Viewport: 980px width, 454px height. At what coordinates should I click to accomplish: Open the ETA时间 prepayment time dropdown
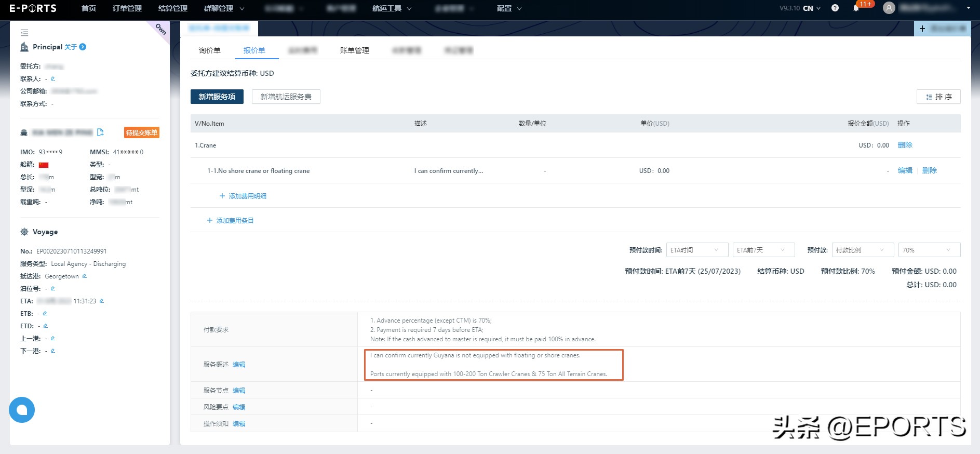tap(697, 250)
